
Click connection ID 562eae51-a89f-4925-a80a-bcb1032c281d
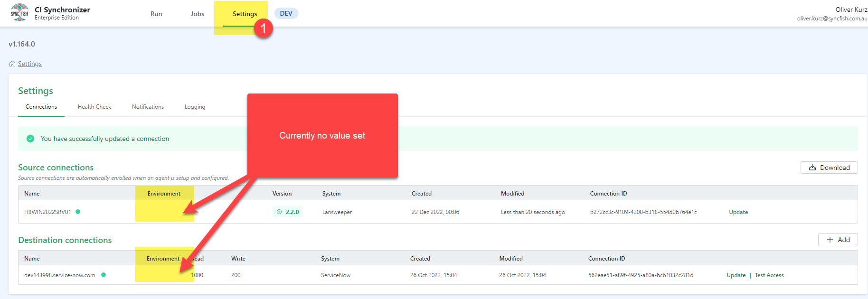pyautogui.click(x=641, y=275)
